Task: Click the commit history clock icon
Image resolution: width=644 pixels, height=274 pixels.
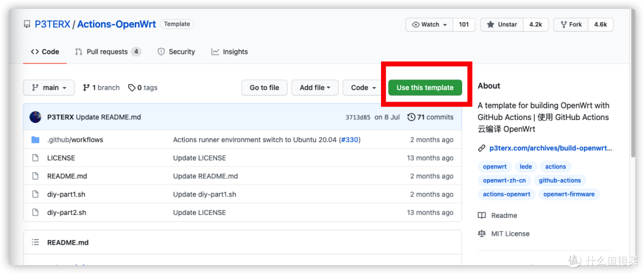Action: point(411,117)
